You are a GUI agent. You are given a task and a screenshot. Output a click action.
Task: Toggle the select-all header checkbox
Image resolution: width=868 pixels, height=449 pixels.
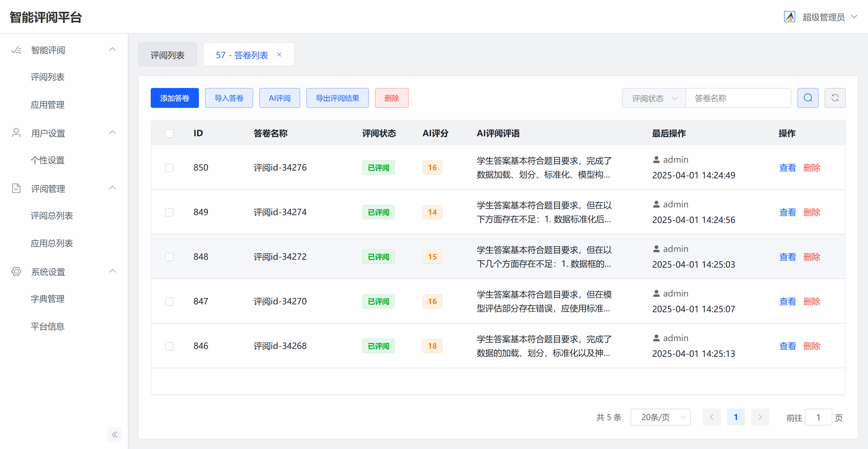[x=169, y=133]
